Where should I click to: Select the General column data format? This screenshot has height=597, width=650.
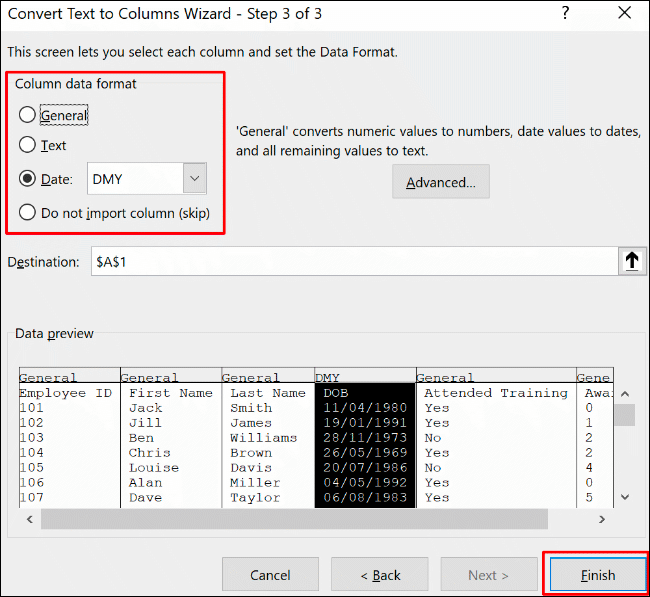(27, 115)
